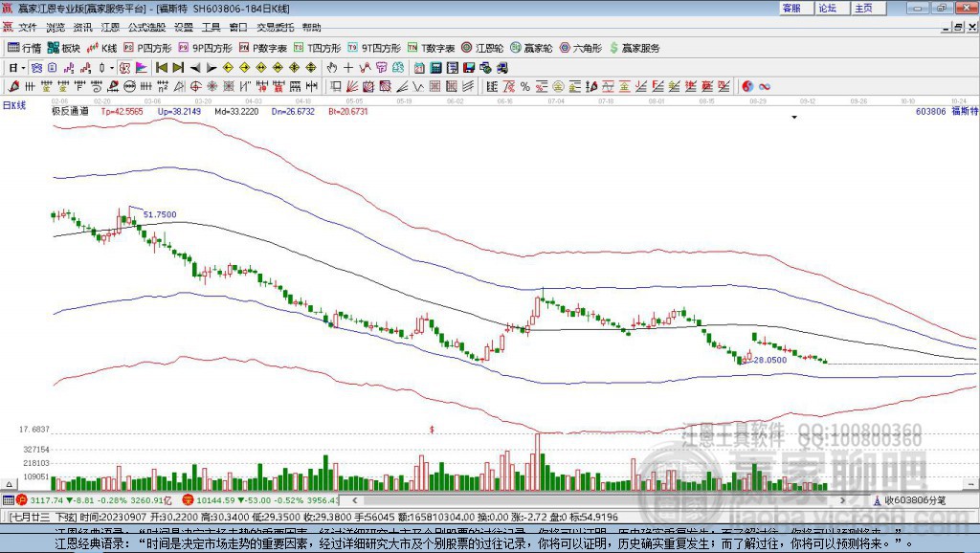980x553 pixels.
Task: Jump to first bar arrow icon
Action: point(161,68)
